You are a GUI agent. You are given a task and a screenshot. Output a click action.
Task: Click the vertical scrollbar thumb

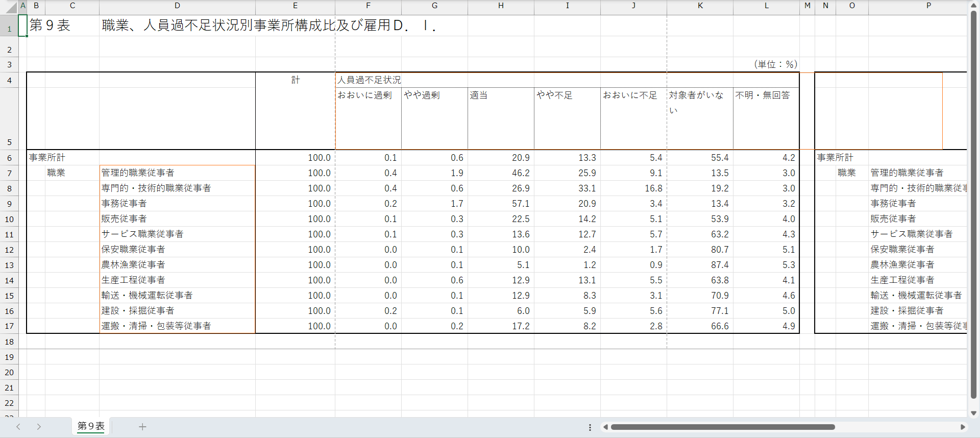pos(973,204)
